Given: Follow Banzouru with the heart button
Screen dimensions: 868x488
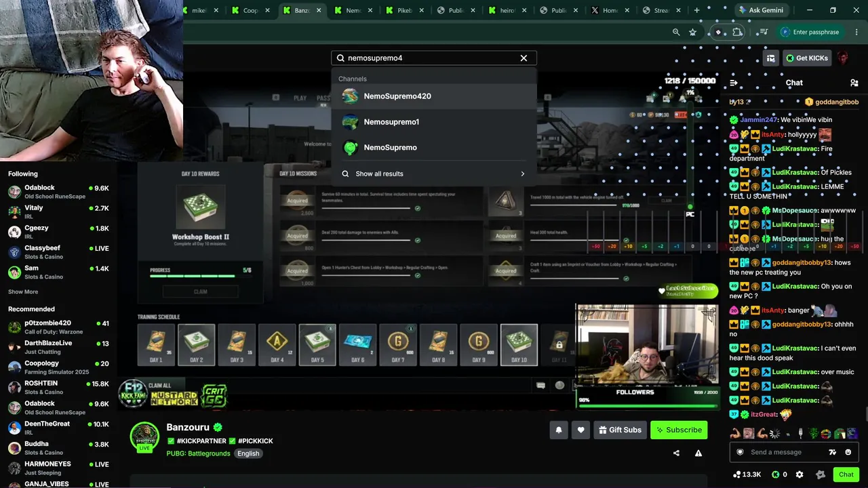Looking at the screenshot, I should (x=580, y=430).
